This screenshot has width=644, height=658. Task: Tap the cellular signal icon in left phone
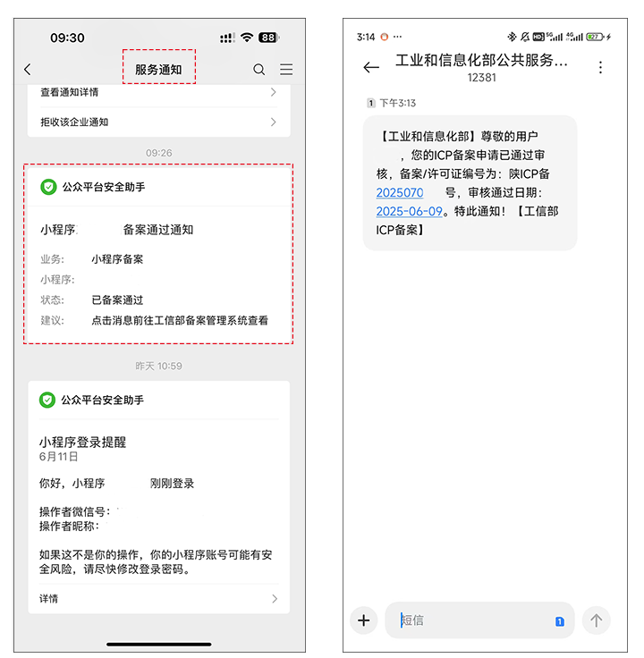pyautogui.click(x=227, y=38)
